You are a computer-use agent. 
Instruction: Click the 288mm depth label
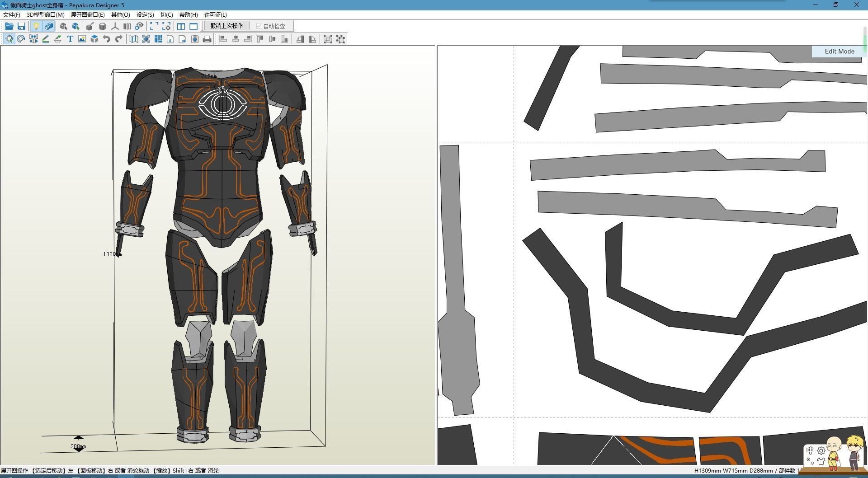pyautogui.click(x=78, y=446)
